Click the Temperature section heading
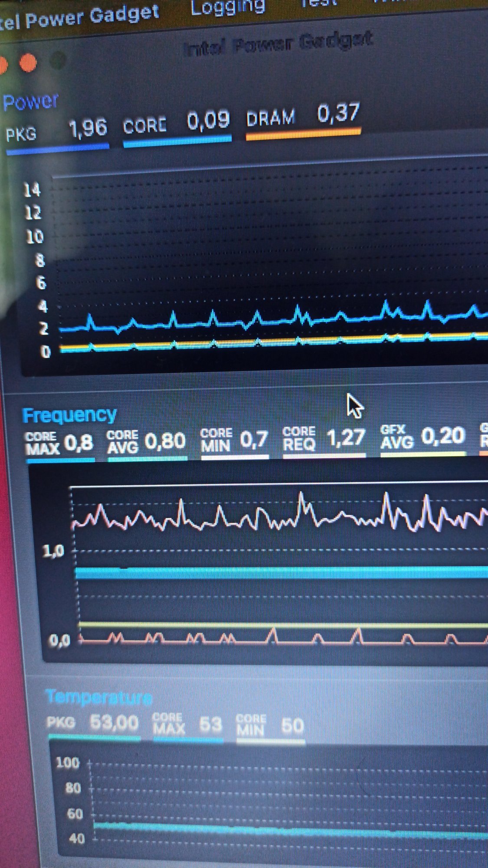Viewport: 488px width, 868px height. (99, 697)
